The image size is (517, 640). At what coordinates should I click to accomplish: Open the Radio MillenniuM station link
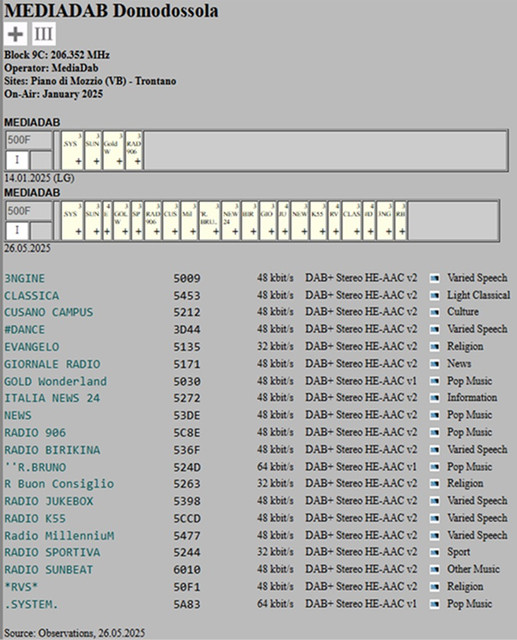tap(59, 536)
